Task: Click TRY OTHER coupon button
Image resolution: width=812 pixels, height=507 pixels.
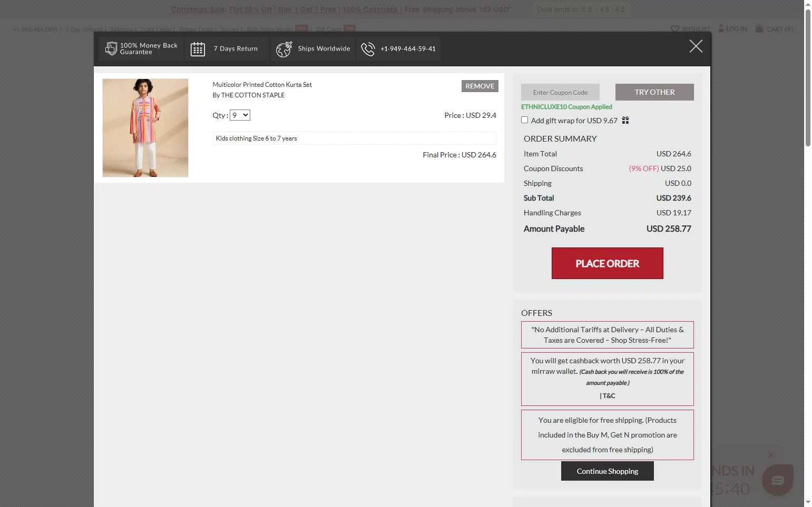Action: tap(654, 92)
